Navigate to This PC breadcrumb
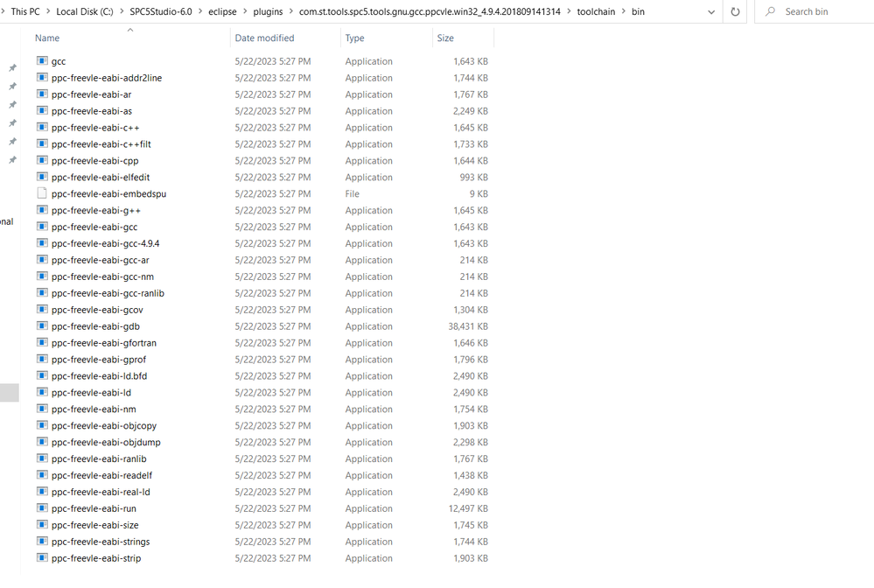Screen dimensions: 874x588 [25, 11]
